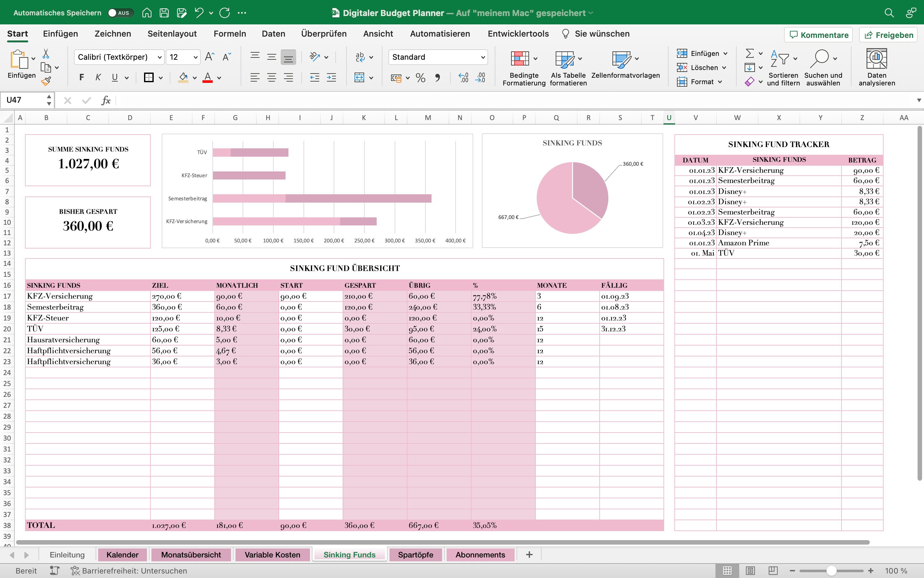
Task: Click the Format Painter brush icon
Action: point(46,81)
